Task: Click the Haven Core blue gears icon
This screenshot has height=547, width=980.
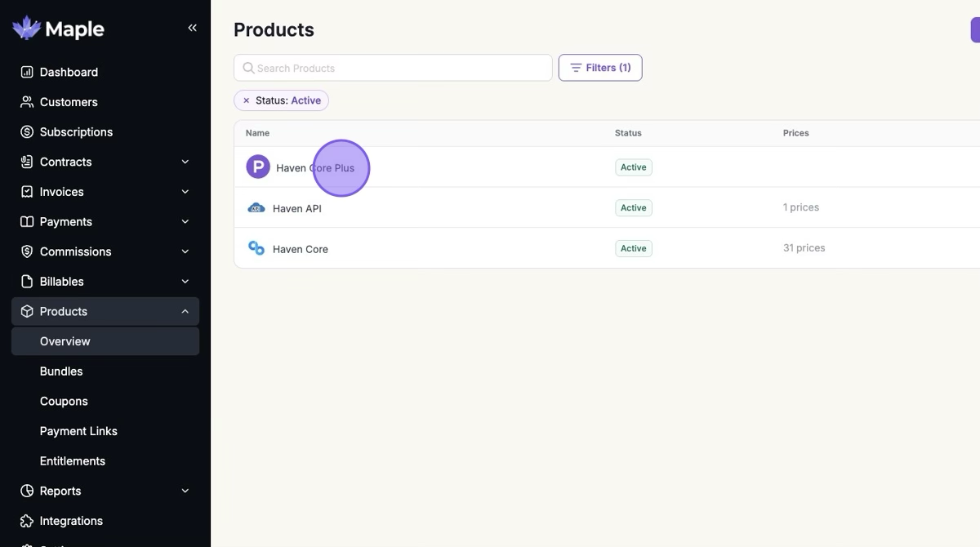Action: click(256, 248)
